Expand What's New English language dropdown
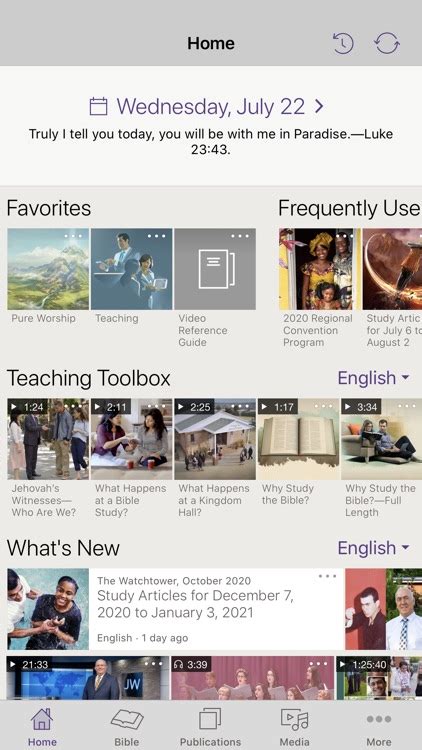The height and width of the screenshot is (750, 422). 374,548
